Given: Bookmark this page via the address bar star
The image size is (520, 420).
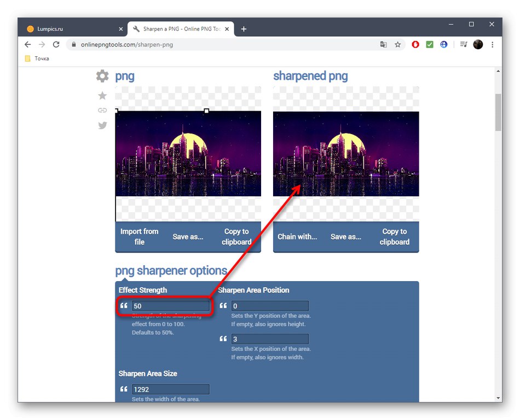Looking at the screenshot, I should 397,44.
